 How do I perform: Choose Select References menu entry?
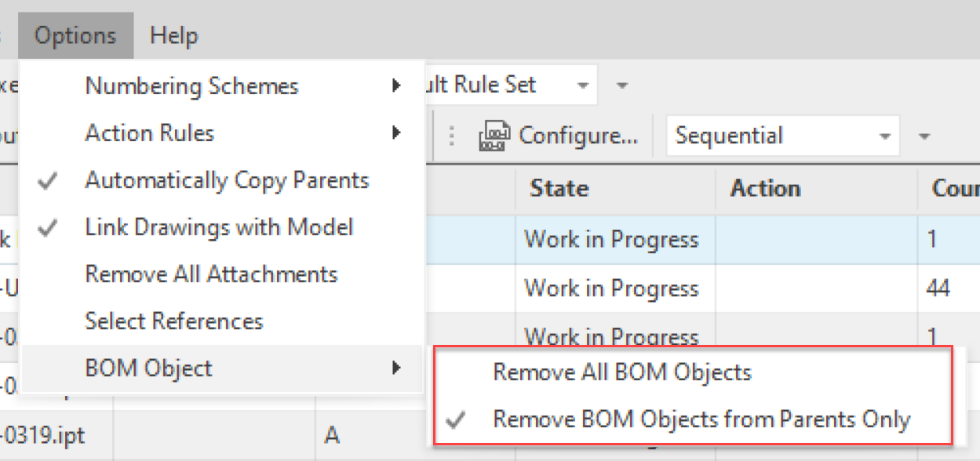point(173,321)
